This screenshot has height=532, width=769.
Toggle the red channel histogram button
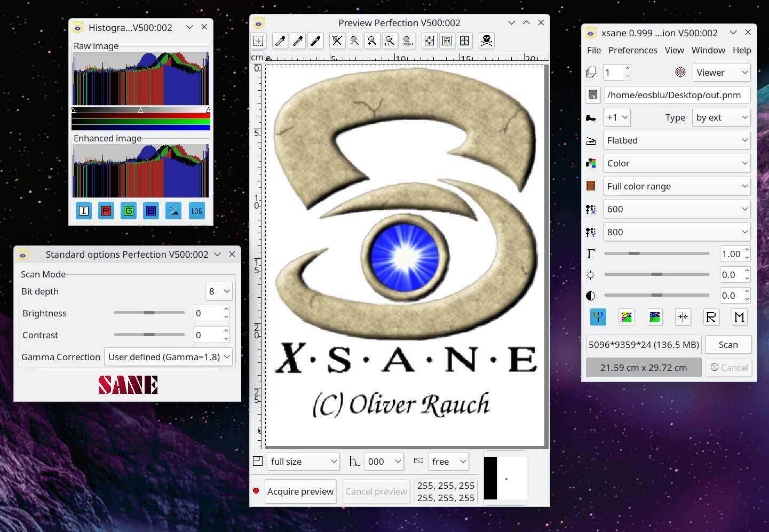point(106,211)
